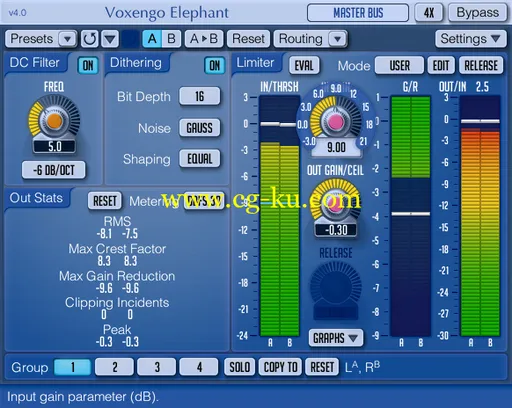512x408 pixels.
Task: Click the DC Filter FREQ knob
Action: 54,121
